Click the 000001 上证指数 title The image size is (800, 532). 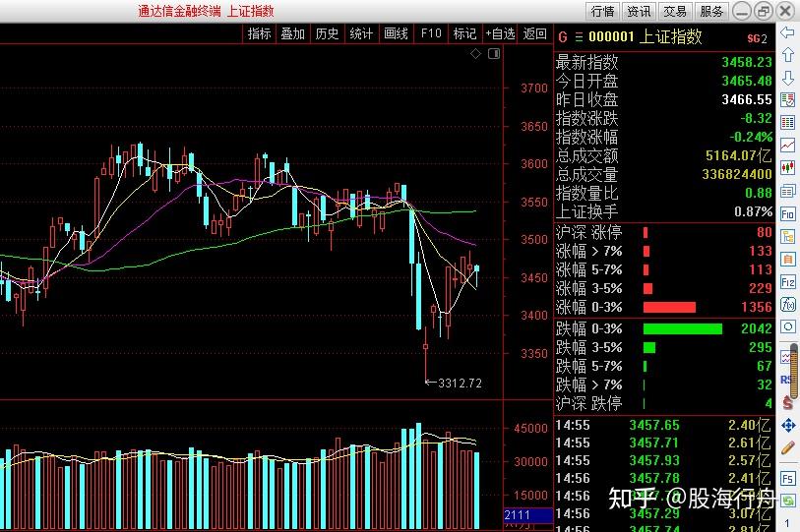point(645,37)
